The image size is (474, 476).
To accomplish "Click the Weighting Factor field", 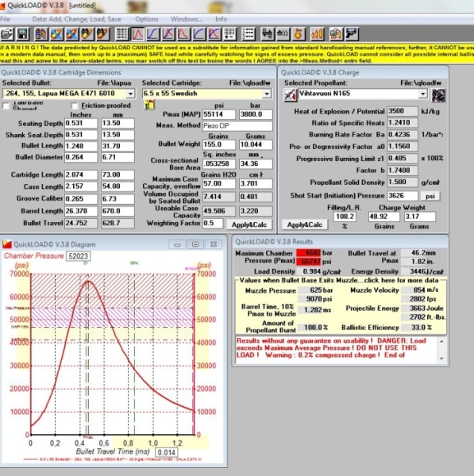I will coord(213,223).
